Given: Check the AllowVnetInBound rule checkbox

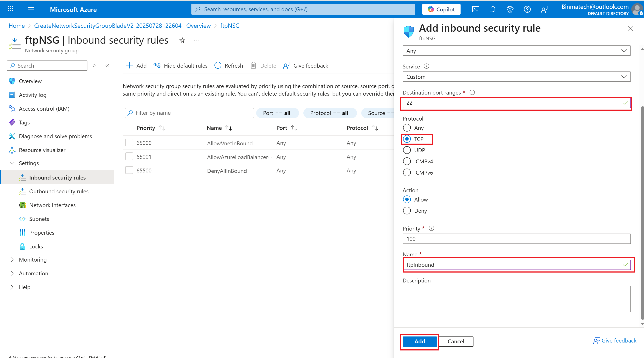Looking at the screenshot, I should tap(129, 143).
